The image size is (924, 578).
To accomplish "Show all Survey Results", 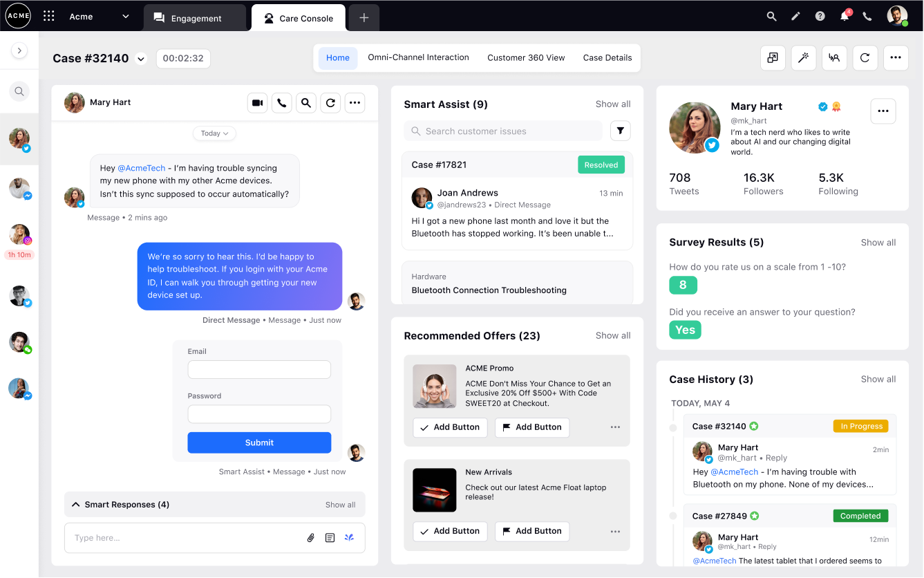I will pos(878,243).
